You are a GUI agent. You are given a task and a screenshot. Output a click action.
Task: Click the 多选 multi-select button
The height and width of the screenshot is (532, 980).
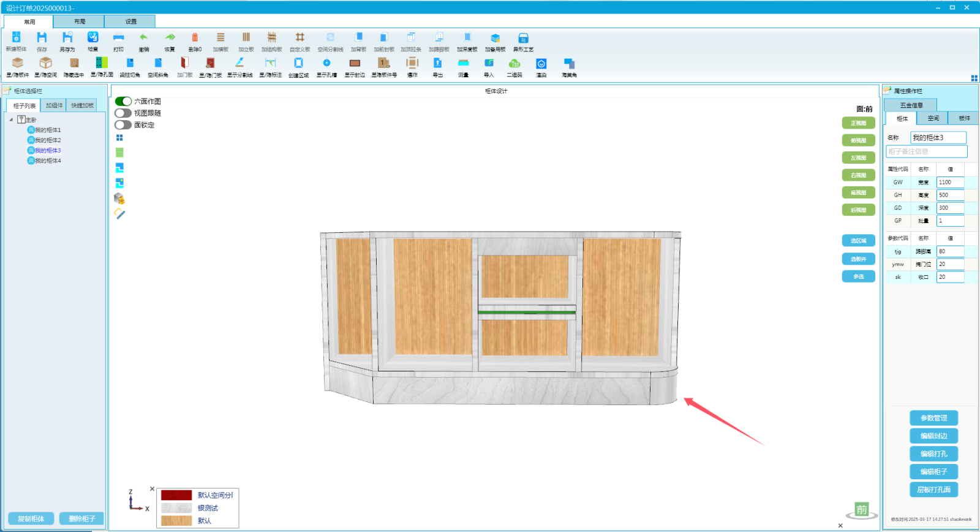(858, 276)
